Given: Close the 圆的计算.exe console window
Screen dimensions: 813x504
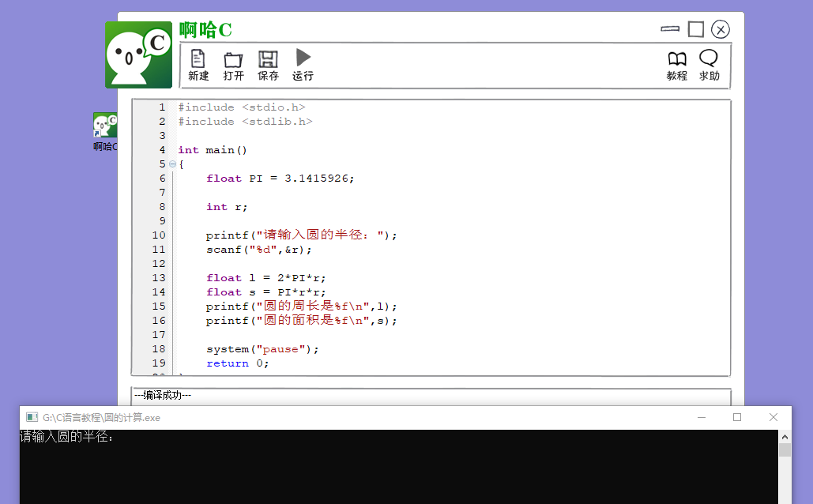Looking at the screenshot, I should (x=773, y=417).
